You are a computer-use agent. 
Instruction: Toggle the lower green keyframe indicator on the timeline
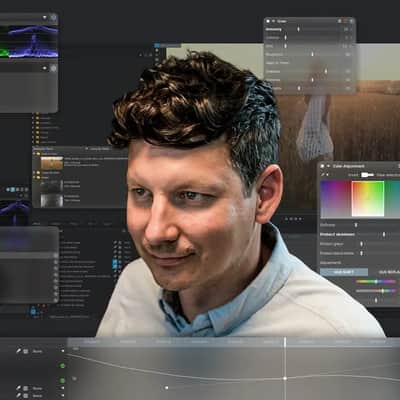pos(62,380)
